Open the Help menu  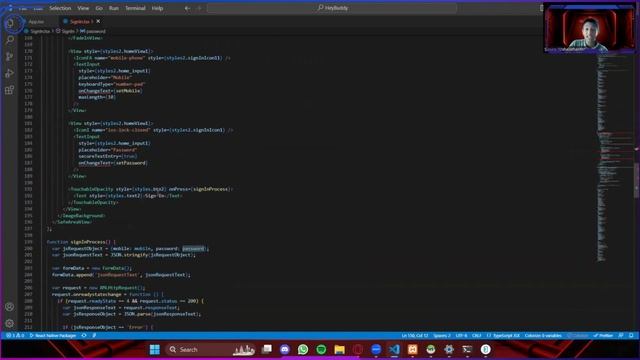(x=157, y=8)
